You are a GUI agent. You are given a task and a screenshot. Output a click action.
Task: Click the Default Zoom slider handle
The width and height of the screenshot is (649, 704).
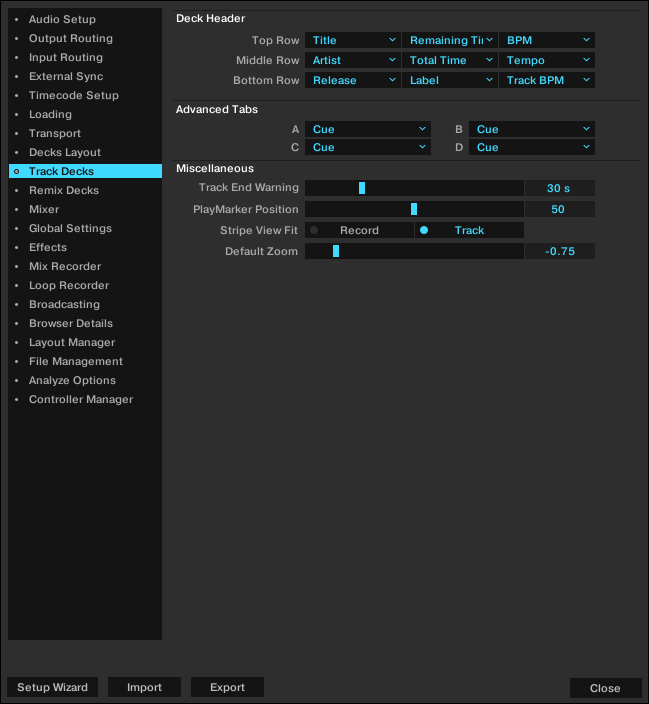click(x=336, y=251)
